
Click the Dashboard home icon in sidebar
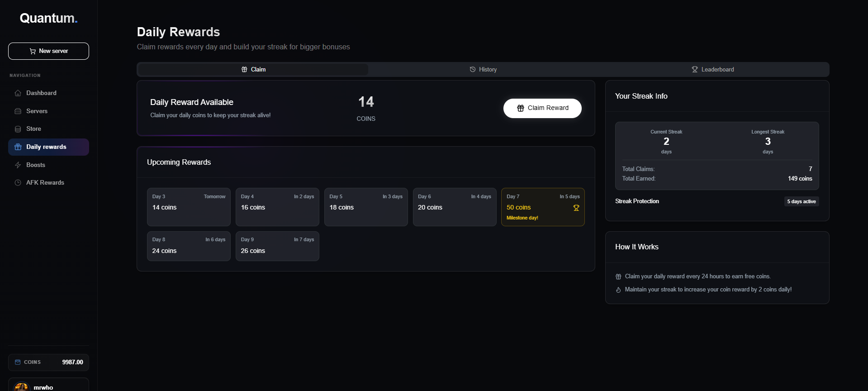18,93
